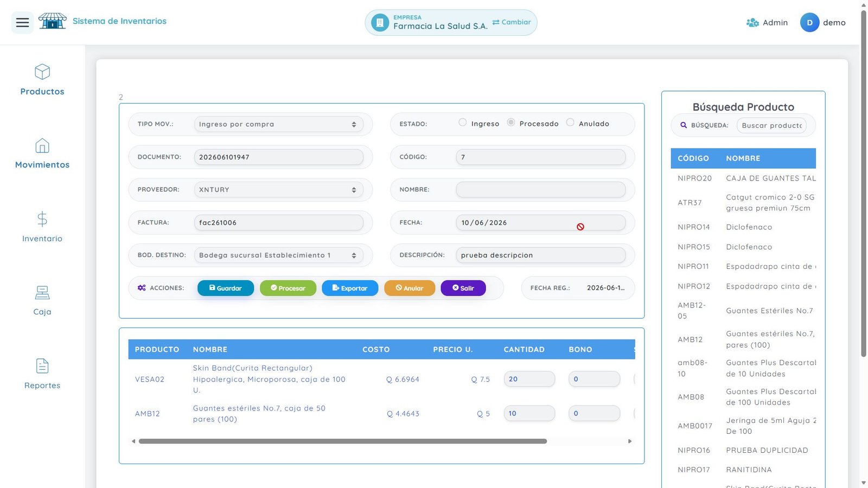This screenshot has height=488, width=868.
Task: Open demo user avatar
Action: point(809,23)
